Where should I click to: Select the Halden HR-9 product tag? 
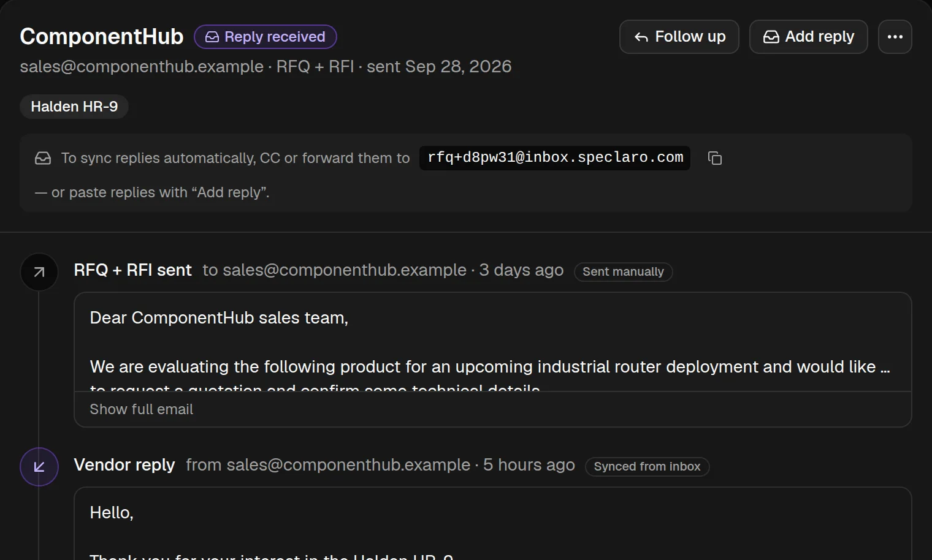click(x=74, y=107)
